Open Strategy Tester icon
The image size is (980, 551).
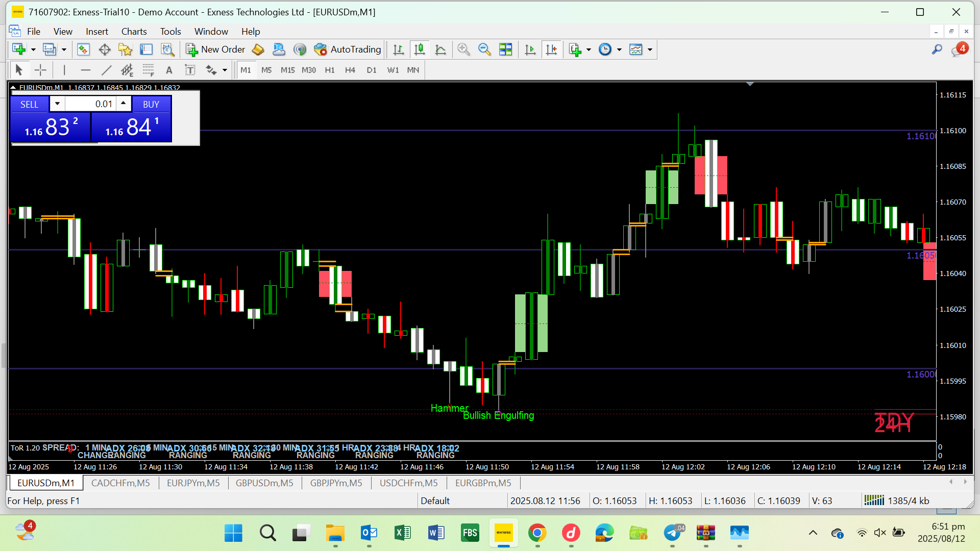[167, 49]
